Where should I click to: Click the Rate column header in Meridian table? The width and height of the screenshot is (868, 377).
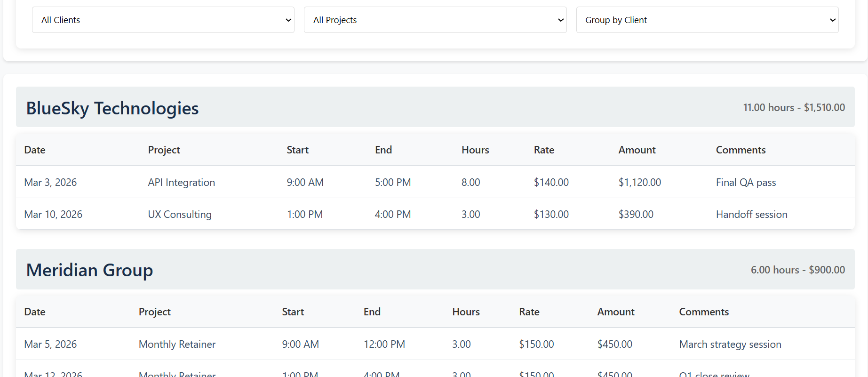coord(529,312)
